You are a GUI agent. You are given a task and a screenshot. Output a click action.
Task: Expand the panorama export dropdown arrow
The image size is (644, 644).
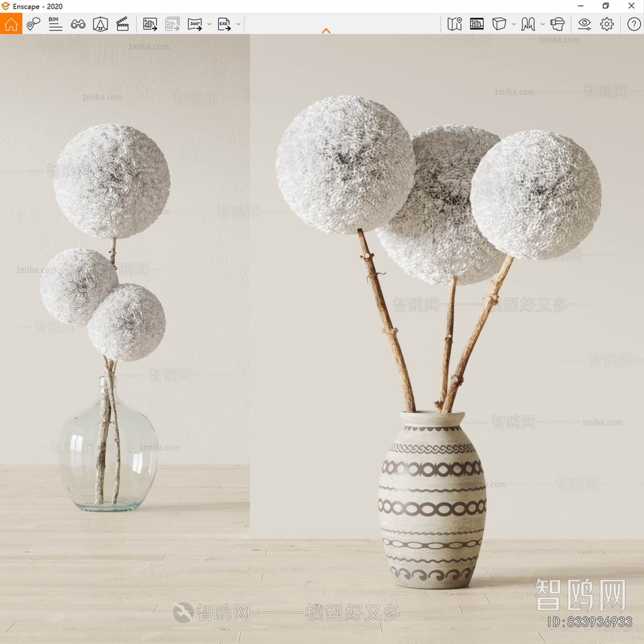coord(209,24)
